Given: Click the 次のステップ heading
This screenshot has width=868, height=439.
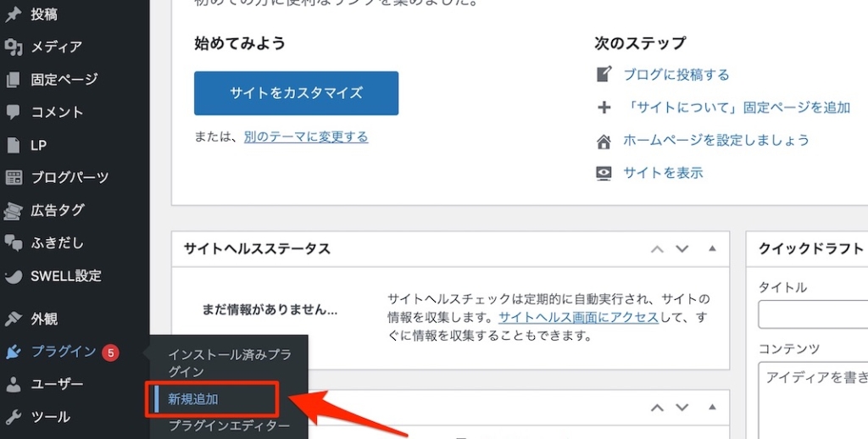Looking at the screenshot, I should [x=640, y=43].
